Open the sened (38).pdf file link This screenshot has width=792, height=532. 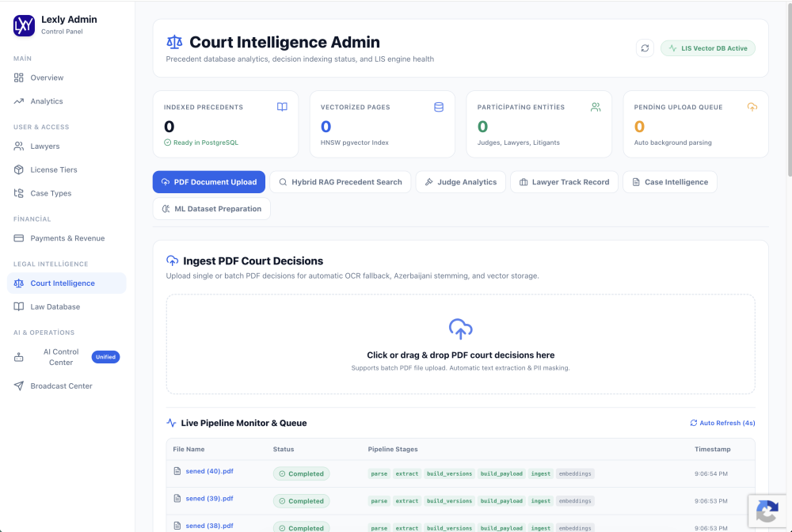point(210,526)
